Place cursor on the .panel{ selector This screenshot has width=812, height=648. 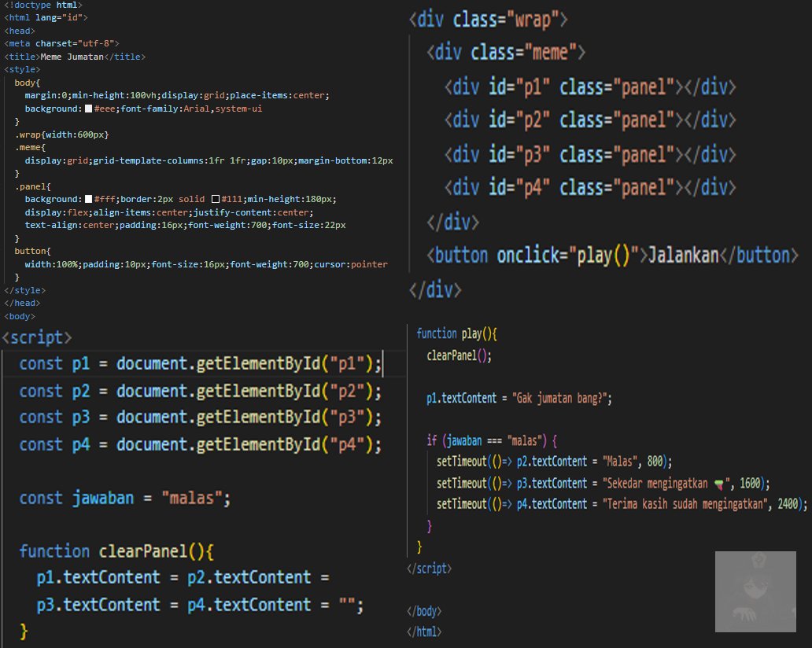32,186
